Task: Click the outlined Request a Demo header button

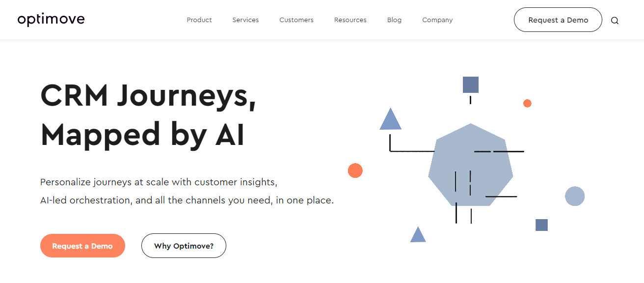Action: (558, 20)
